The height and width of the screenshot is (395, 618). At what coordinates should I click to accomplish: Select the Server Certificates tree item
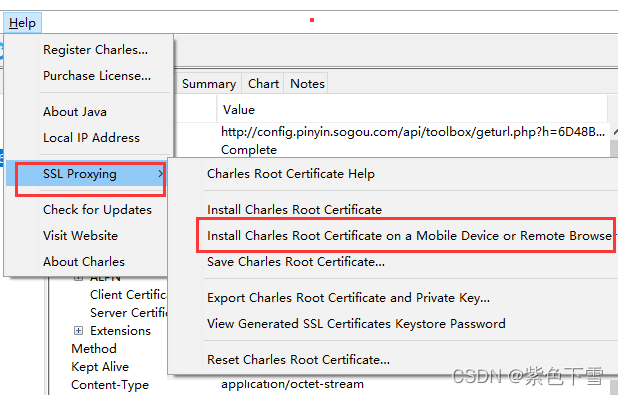coord(128,313)
